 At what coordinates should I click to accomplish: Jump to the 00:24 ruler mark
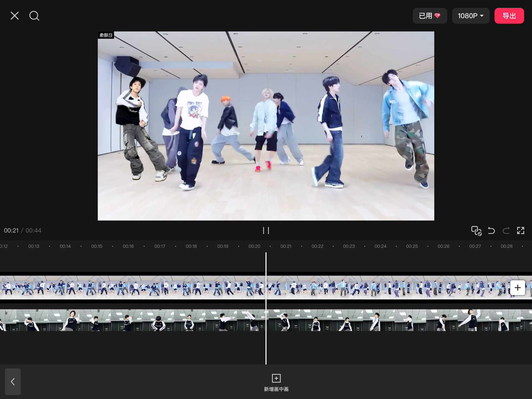point(380,246)
